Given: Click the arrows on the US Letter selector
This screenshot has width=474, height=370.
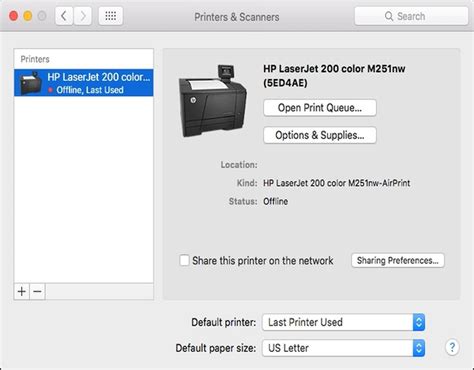Looking at the screenshot, I should coord(419,348).
